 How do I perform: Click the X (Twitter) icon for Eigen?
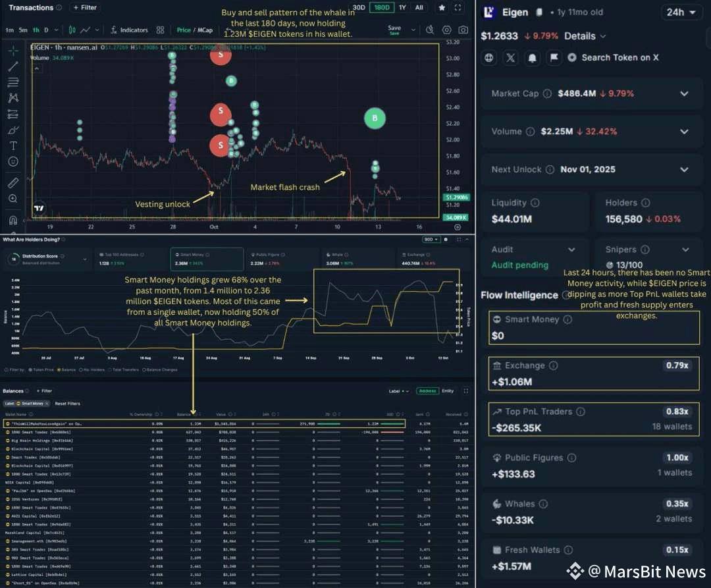(x=511, y=57)
